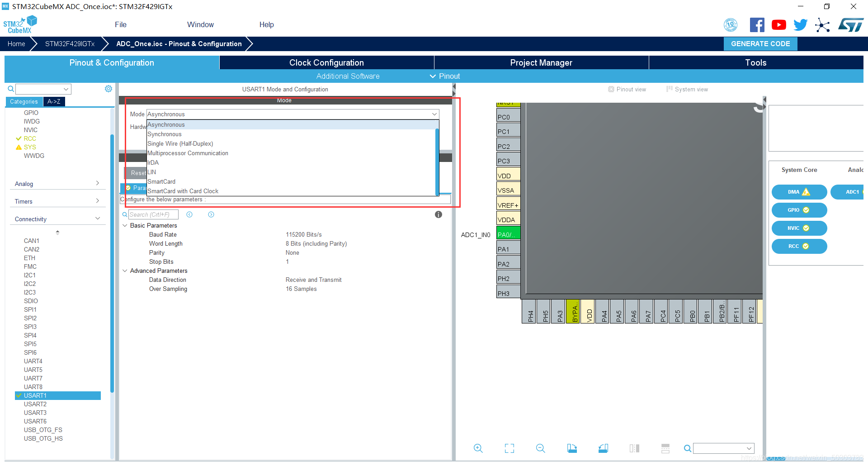
Task: Switch to Clock Configuration tab
Action: point(326,62)
